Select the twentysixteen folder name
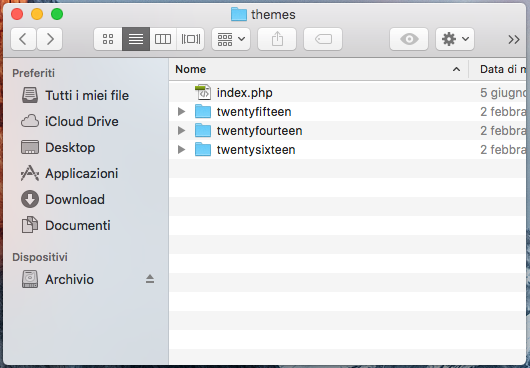This screenshot has width=530, height=368. tap(256, 150)
